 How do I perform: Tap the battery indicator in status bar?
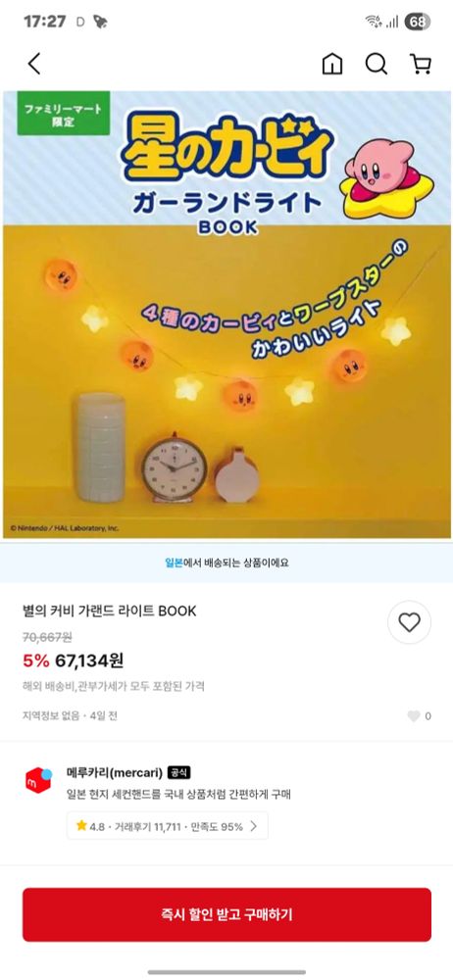418,22
